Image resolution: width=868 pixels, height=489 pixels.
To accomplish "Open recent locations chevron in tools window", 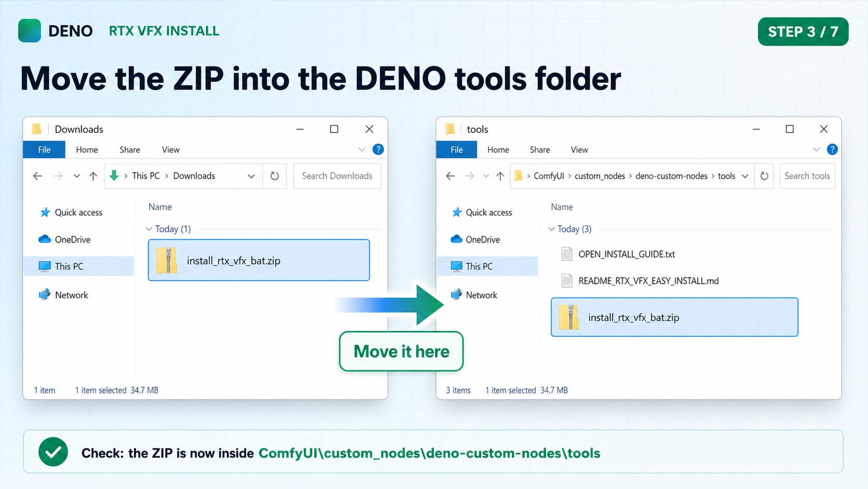I will pyautogui.click(x=486, y=176).
